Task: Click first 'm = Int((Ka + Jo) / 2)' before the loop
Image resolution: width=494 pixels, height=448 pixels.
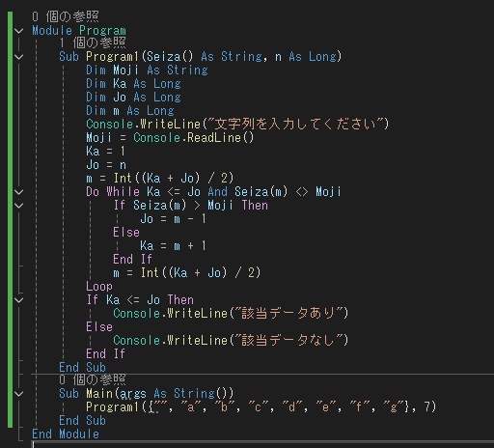Action: 160,178
